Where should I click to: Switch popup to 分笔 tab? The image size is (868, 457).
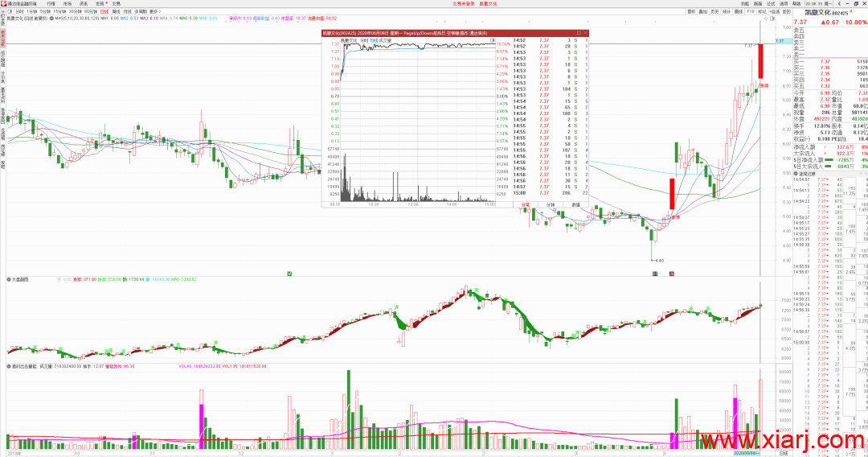tap(526, 205)
